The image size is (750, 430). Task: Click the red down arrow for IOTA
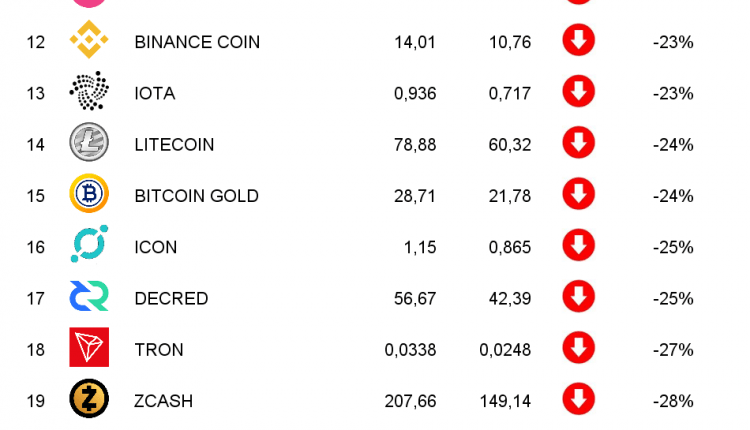pos(579,92)
